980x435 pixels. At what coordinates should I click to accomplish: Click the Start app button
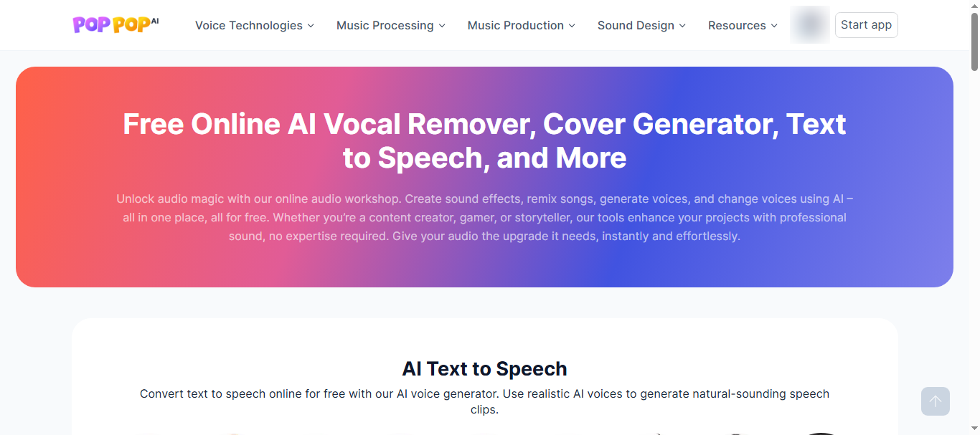coord(866,25)
